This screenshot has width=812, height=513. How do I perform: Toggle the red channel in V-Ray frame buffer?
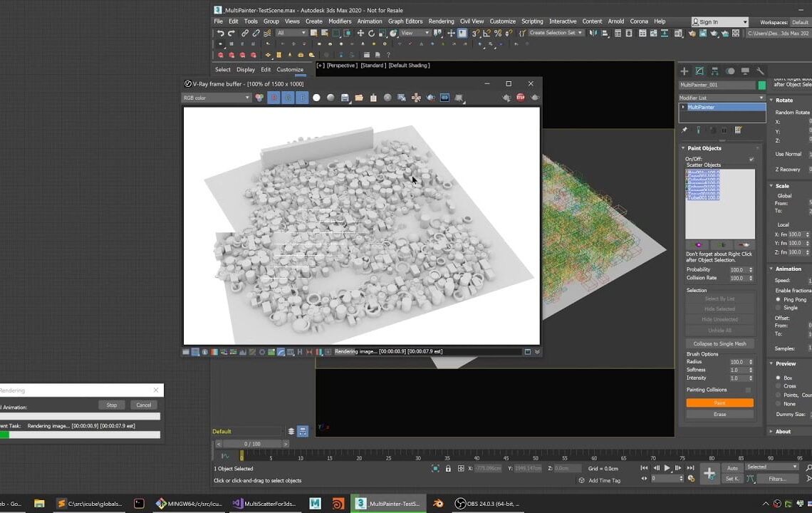pos(274,98)
